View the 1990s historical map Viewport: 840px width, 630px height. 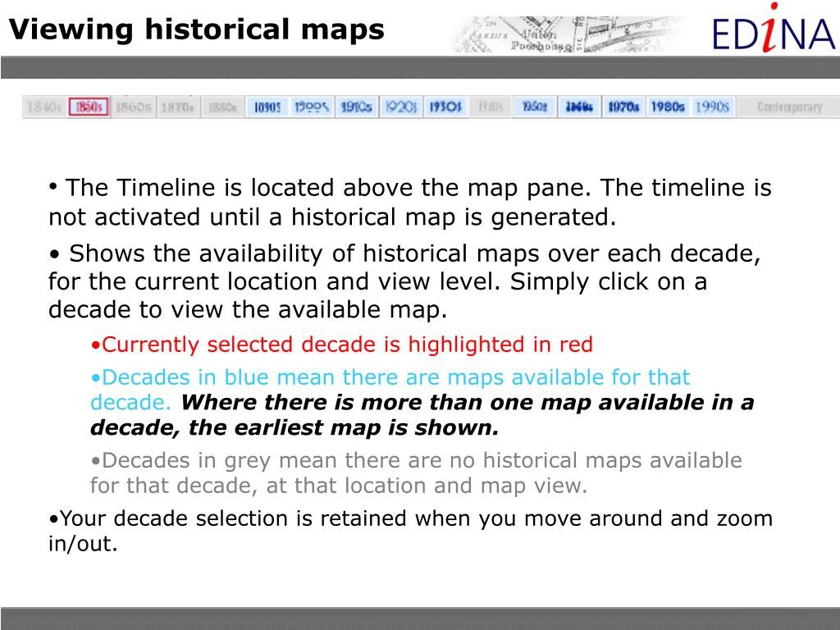(713, 107)
